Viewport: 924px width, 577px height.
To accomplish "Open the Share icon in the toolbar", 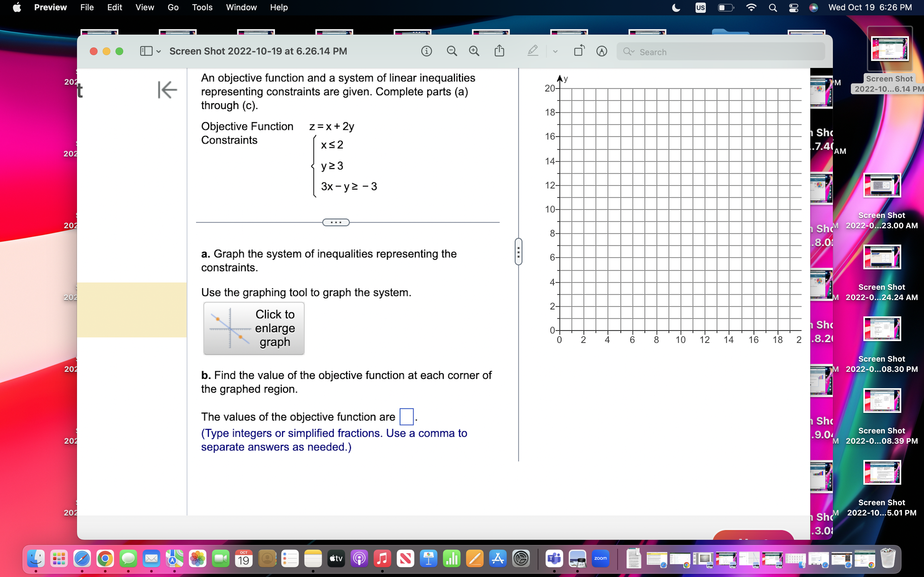I will click(x=499, y=51).
